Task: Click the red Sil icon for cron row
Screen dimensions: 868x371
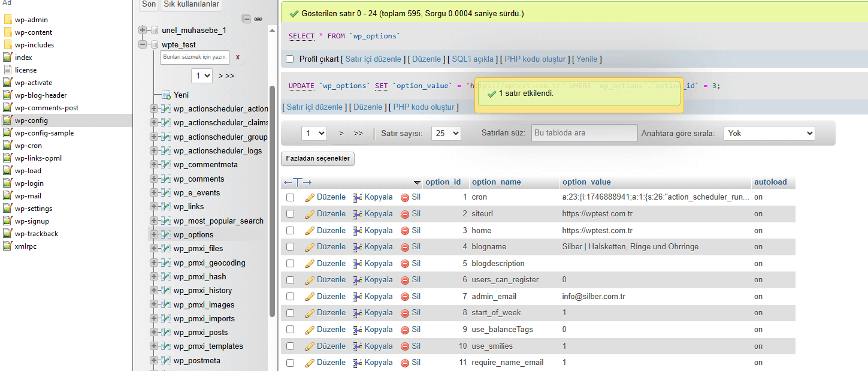Action: coord(405,197)
